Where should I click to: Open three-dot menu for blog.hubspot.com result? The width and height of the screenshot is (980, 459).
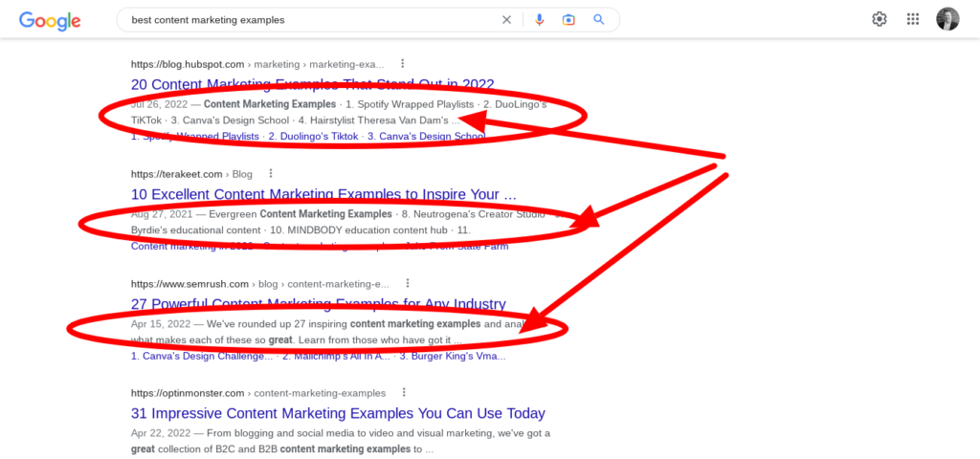tap(403, 64)
